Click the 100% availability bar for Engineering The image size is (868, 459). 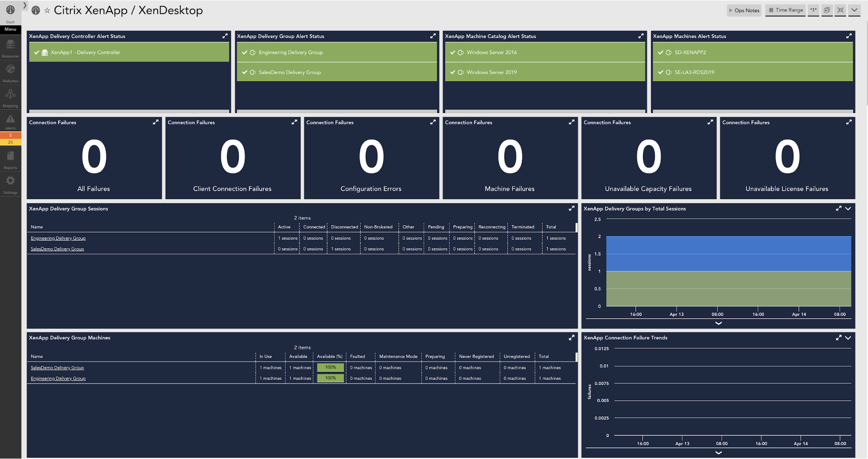click(330, 378)
